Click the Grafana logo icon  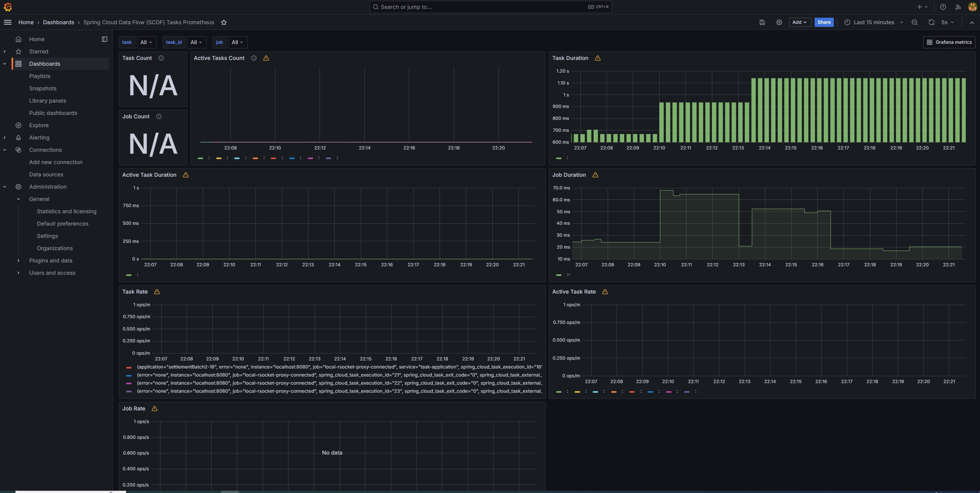tap(8, 7)
